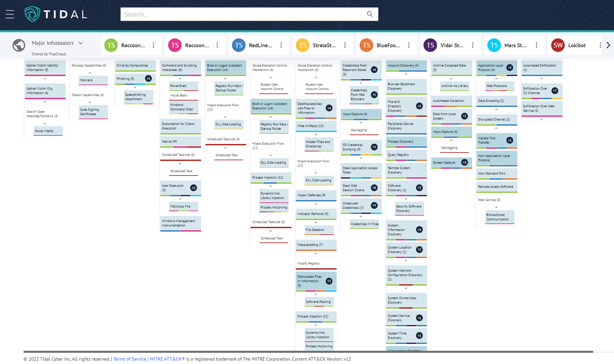Viewport: 614px width, 364px height.
Task: Click the Code Signing Certificates sub-technique
Action: [93, 112]
